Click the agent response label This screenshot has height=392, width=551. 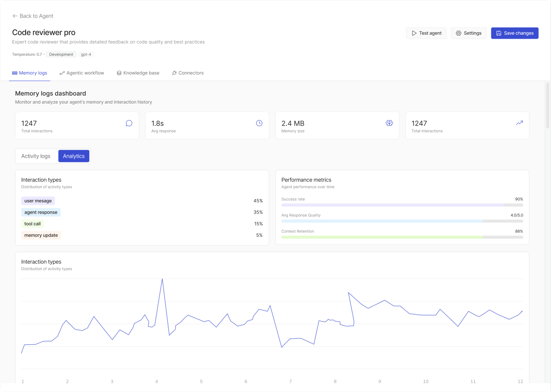pyautogui.click(x=41, y=212)
